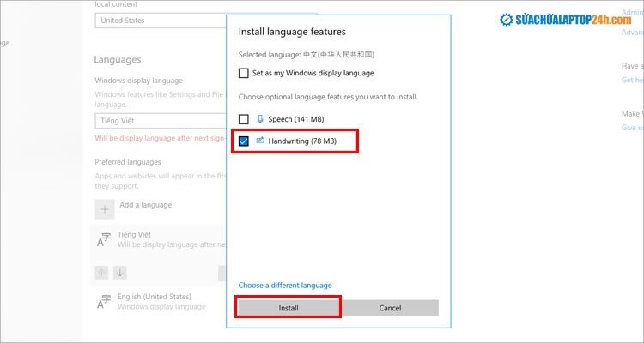Image resolution: width=644 pixels, height=343 pixels.
Task: Check the Speech (141 MB) checkbox
Action: click(x=244, y=119)
